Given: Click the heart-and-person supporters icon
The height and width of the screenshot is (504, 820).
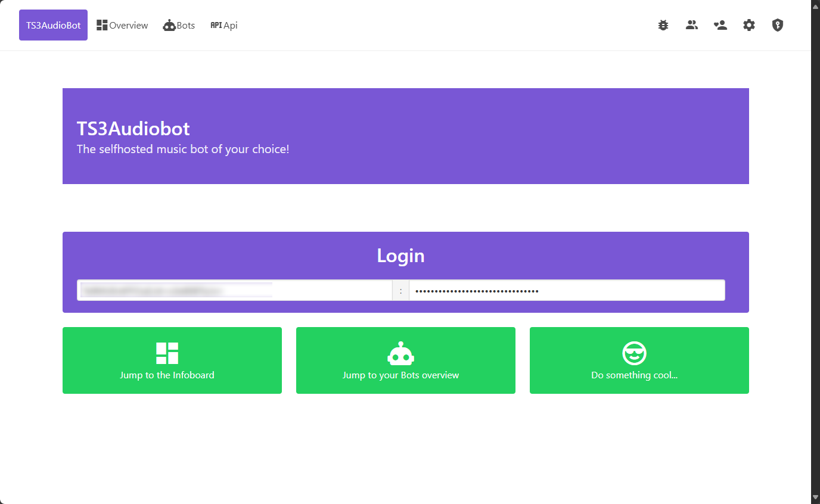Looking at the screenshot, I should [720, 25].
